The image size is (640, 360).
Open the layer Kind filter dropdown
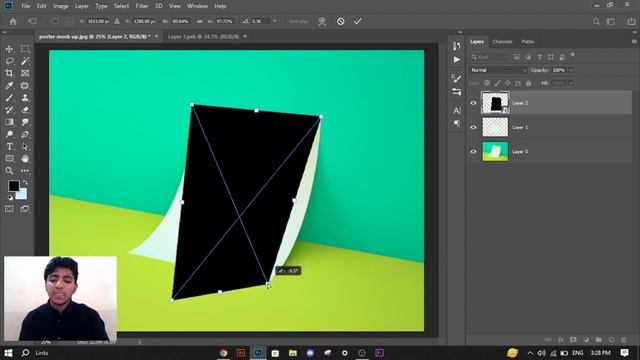(489, 57)
